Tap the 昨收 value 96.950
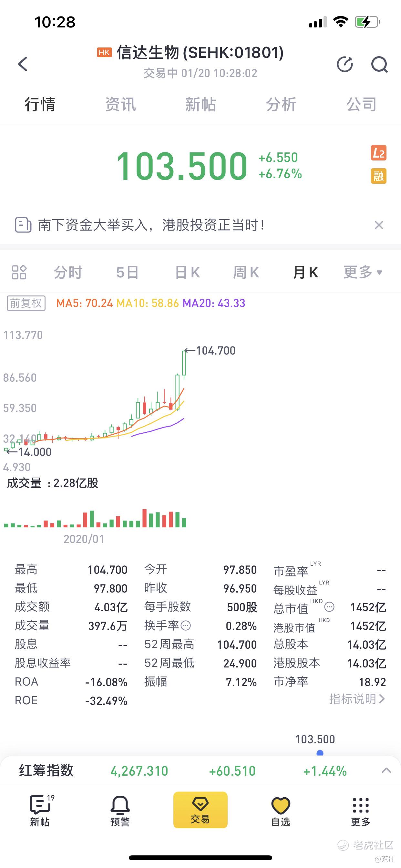The height and width of the screenshot is (868, 401). 240,589
